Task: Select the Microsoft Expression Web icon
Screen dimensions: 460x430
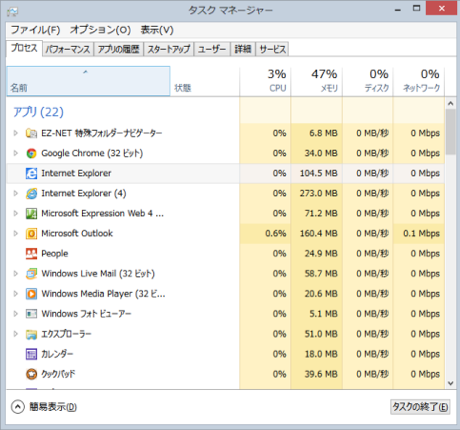Action: [x=31, y=214]
